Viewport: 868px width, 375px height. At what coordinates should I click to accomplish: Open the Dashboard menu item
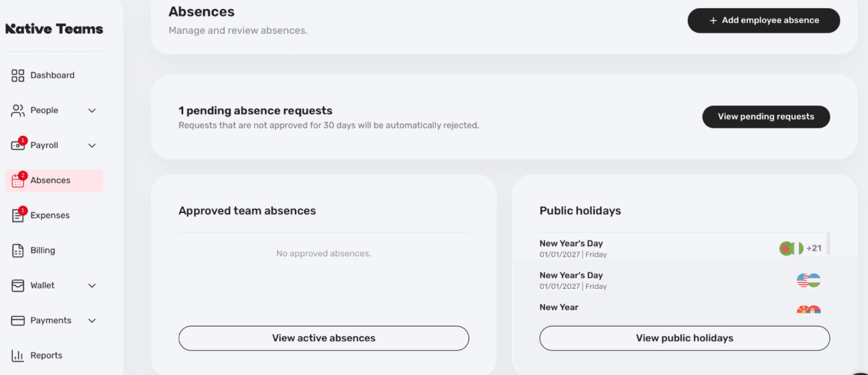tap(54, 75)
